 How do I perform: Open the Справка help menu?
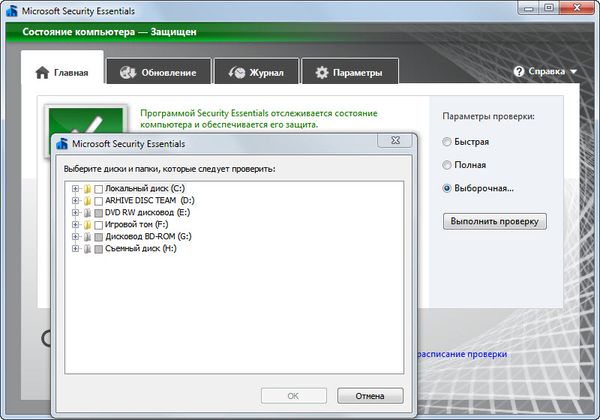(x=545, y=72)
